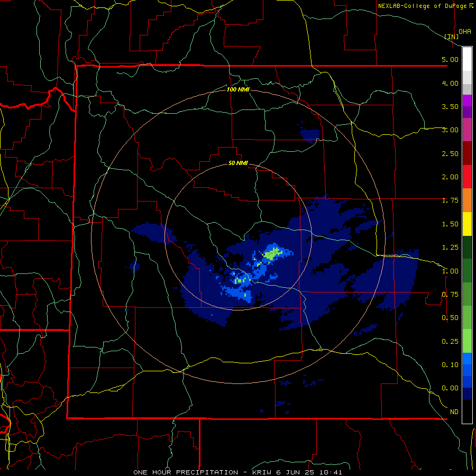Click the 3.50 legend value
Viewport: 476px width, 476px height.
click(x=450, y=106)
